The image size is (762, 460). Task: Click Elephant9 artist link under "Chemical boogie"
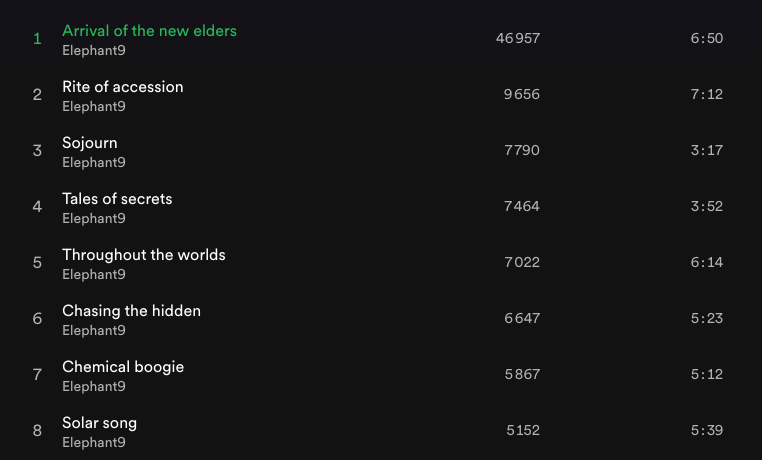(x=94, y=386)
